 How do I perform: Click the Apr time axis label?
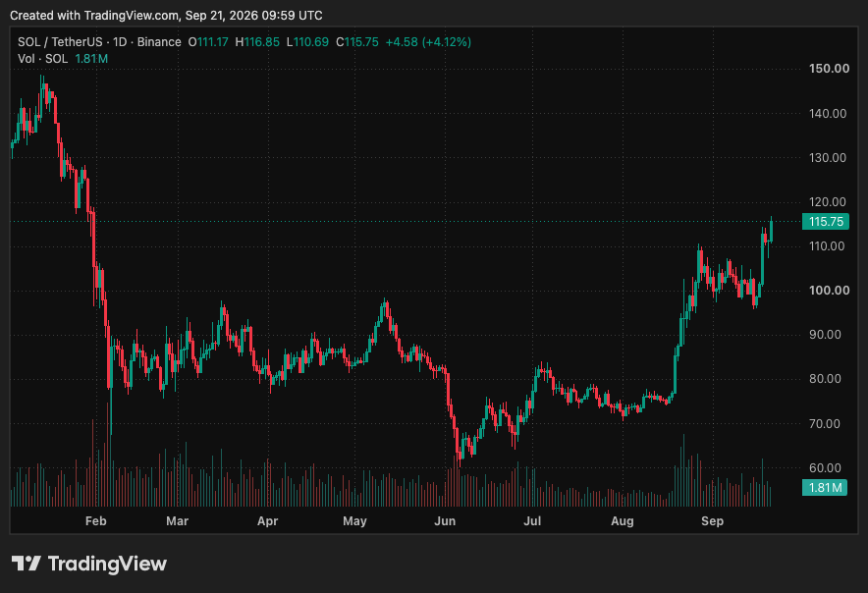(x=267, y=521)
